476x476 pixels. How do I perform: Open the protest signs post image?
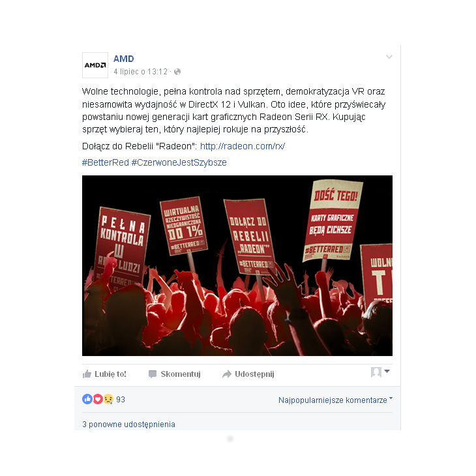point(237,265)
